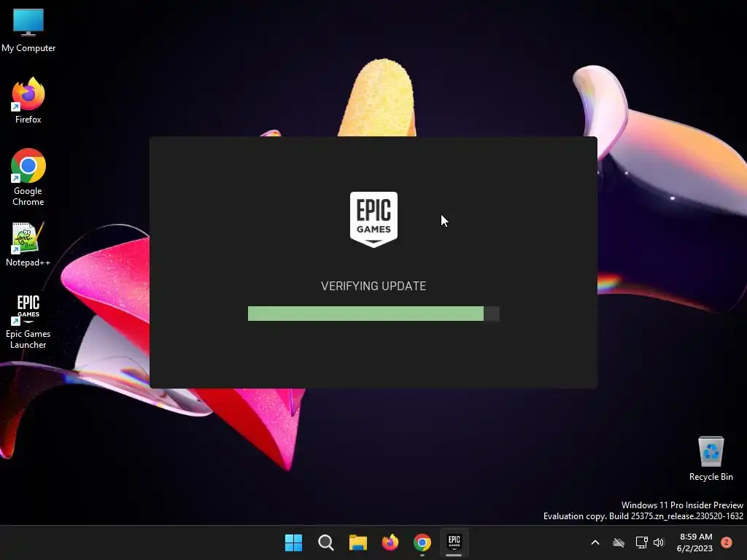Open the clock showing 8:59 AM
The width and height of the screenshot is (747, 560).
695,542
